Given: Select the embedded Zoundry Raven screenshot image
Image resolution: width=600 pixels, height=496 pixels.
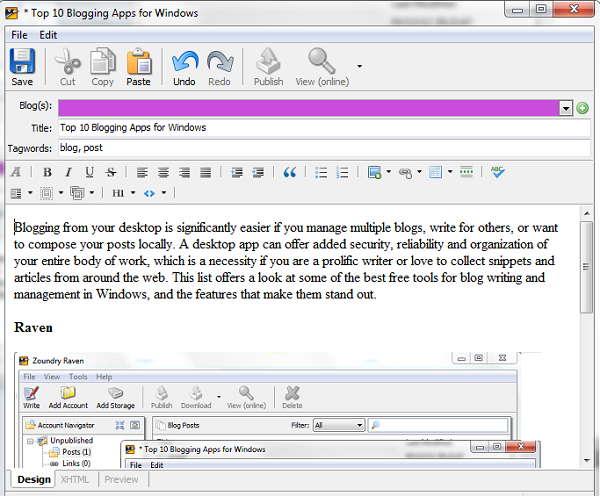Looking at the screenshot, I should pos(277,410).
